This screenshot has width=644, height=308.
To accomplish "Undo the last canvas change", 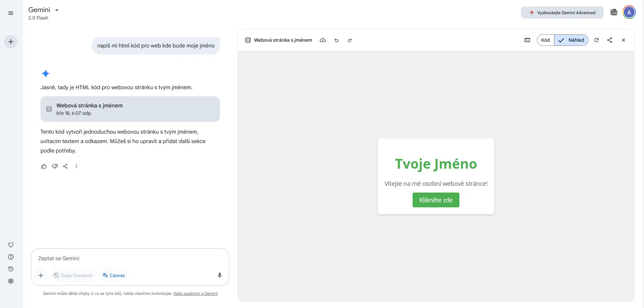I will [336, 40].
